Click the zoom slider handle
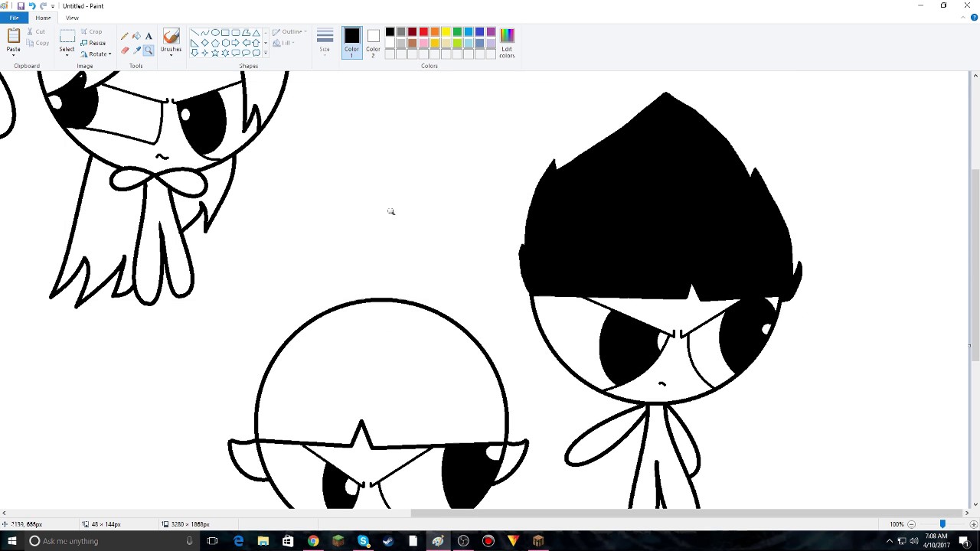Screen dimensions: 980x551 click(942, 524)
